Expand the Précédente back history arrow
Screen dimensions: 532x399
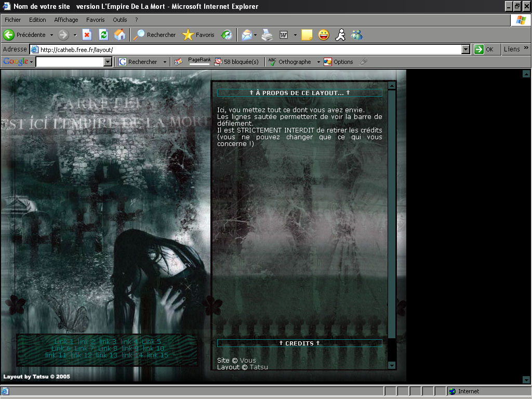[51, 35]
